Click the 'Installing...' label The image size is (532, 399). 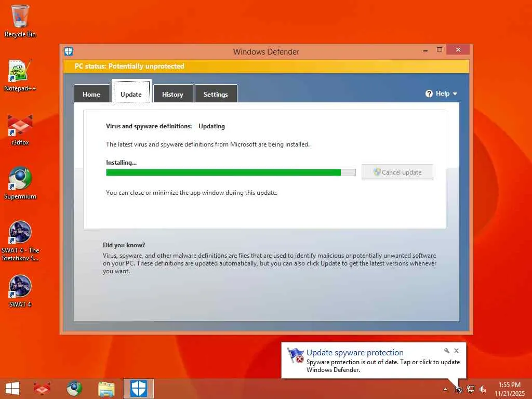pos(121,163)
